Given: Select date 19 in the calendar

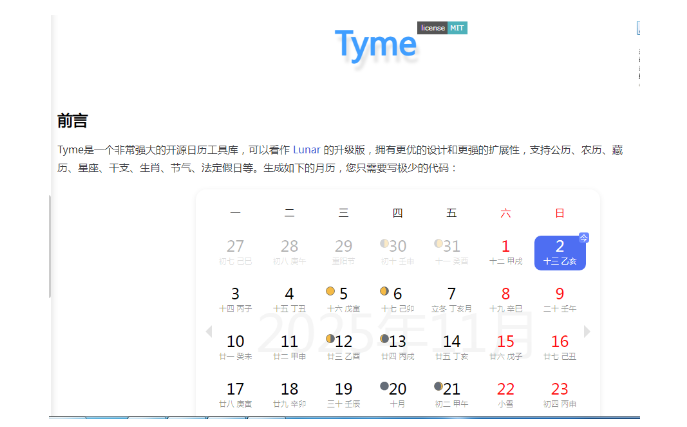Looking at the screenshot, I should [344, 395].
